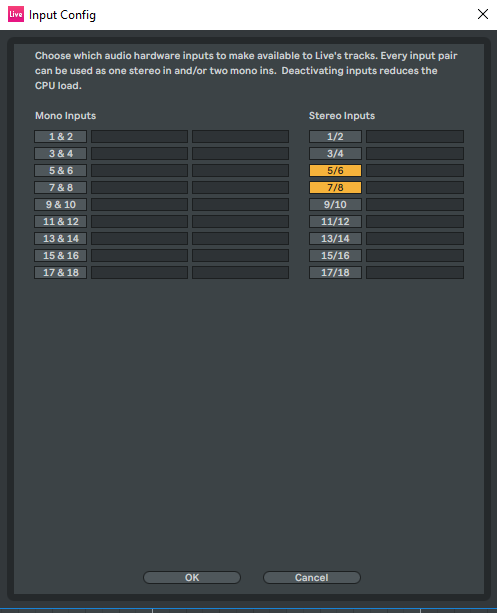Enable stereo input 9/10
The width and height of the screenshot is (497, 613).
point(335,204)
